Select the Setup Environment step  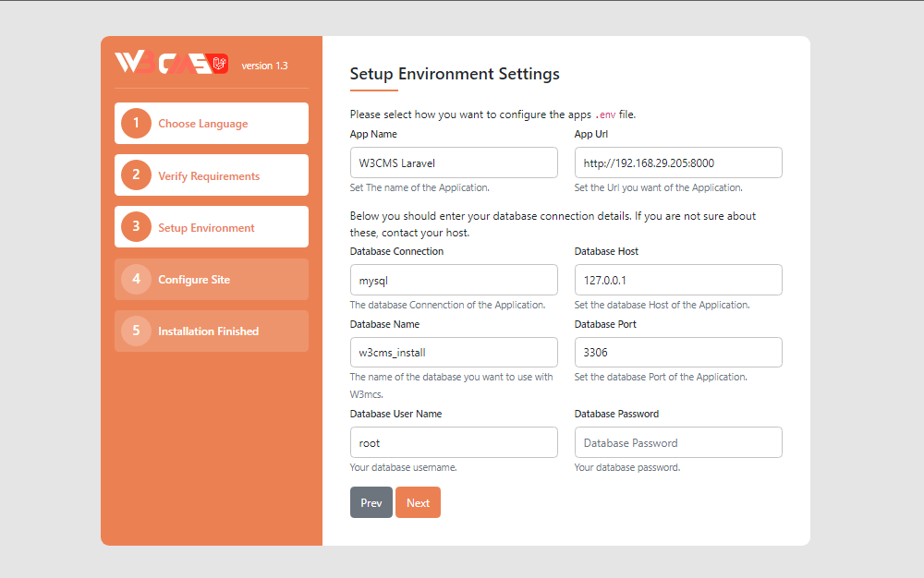coord(206,228)
